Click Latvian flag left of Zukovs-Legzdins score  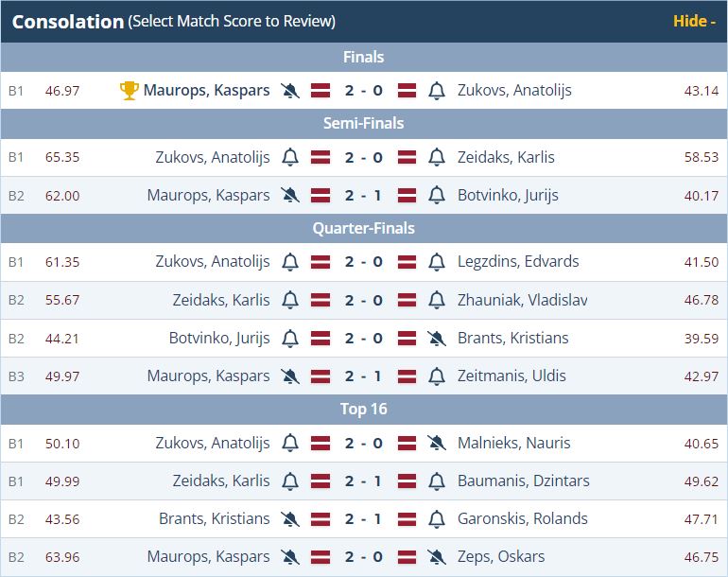click(x=321, y=262)
